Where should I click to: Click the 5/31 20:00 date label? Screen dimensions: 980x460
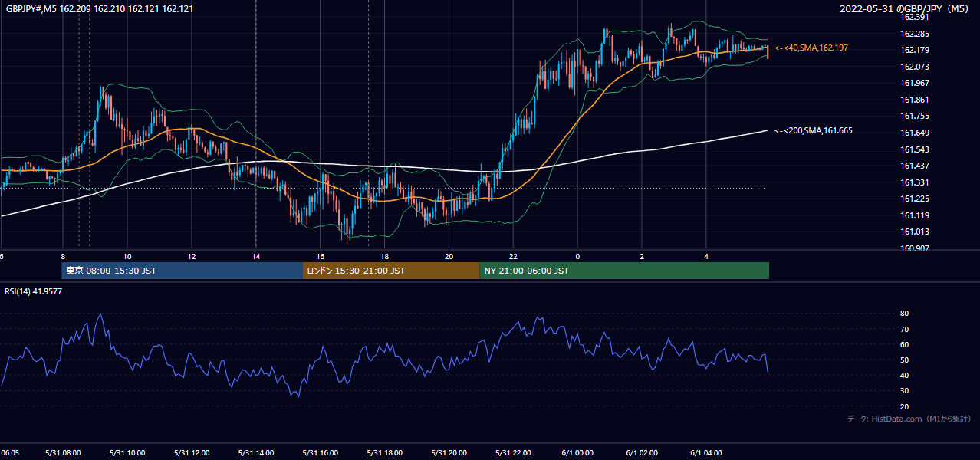coord(449,453)
